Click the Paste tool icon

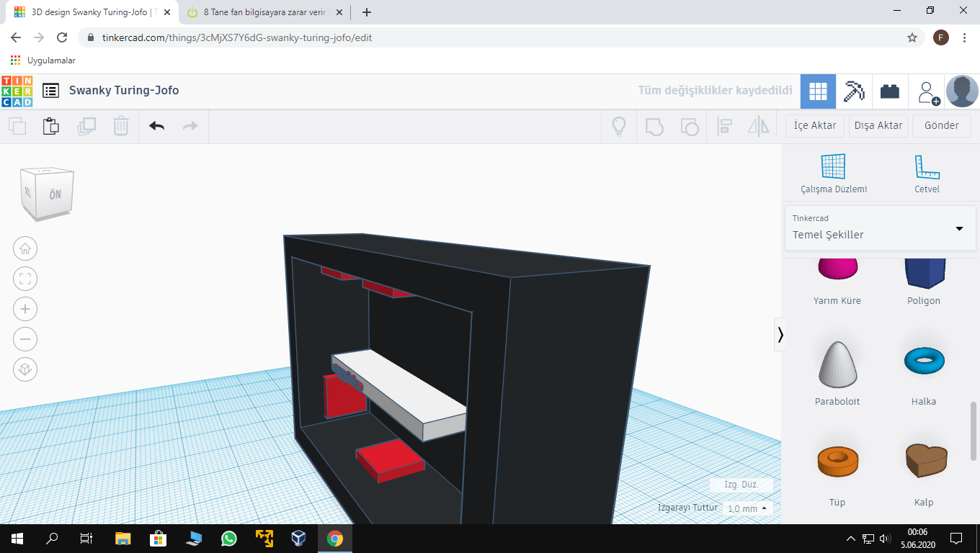pyautogui.click(x=51, y=126)
